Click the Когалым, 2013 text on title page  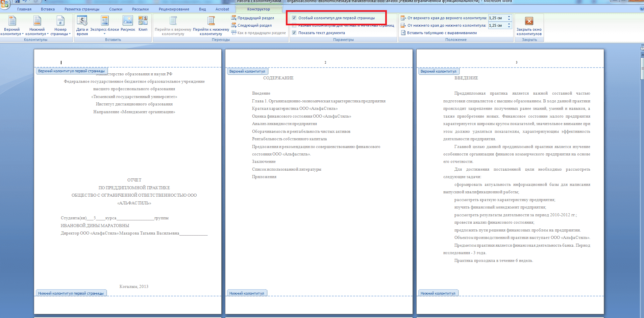(x=134, y=287)
